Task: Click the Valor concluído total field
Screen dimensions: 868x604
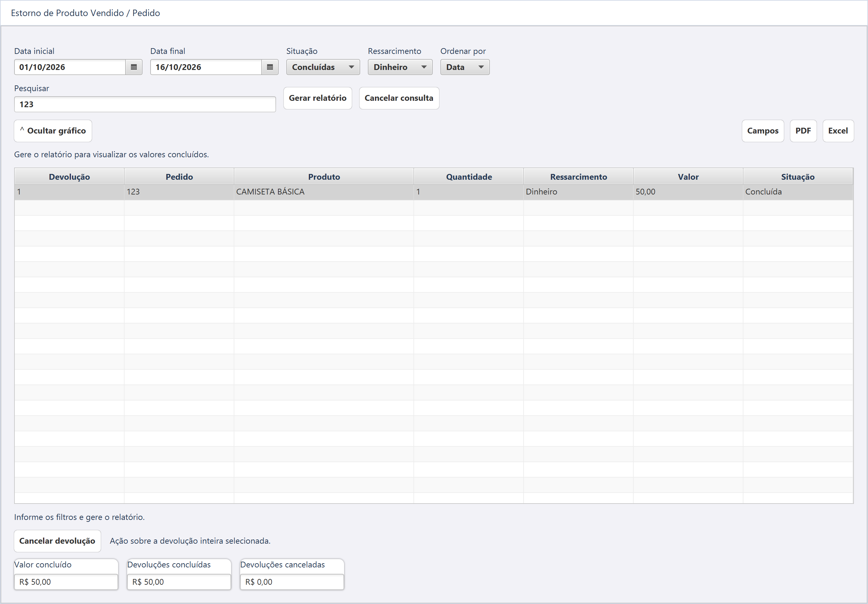Action: click(x=66, y=582)
